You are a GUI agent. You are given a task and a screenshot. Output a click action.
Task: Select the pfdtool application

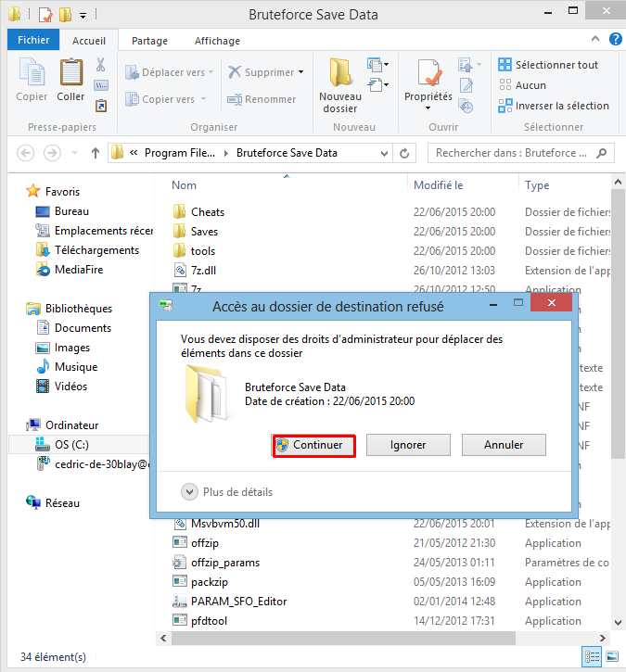209,621
